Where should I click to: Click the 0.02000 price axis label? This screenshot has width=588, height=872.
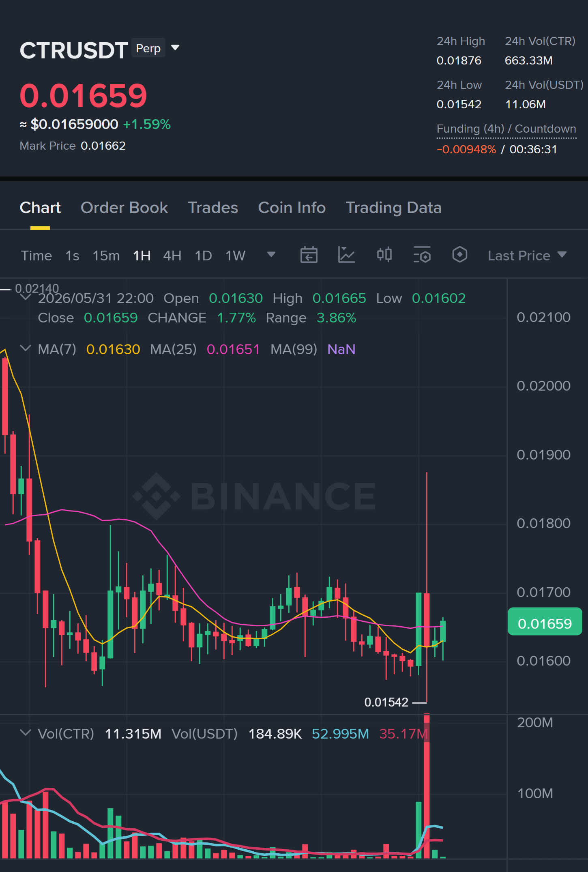click(x=543, y=386)
